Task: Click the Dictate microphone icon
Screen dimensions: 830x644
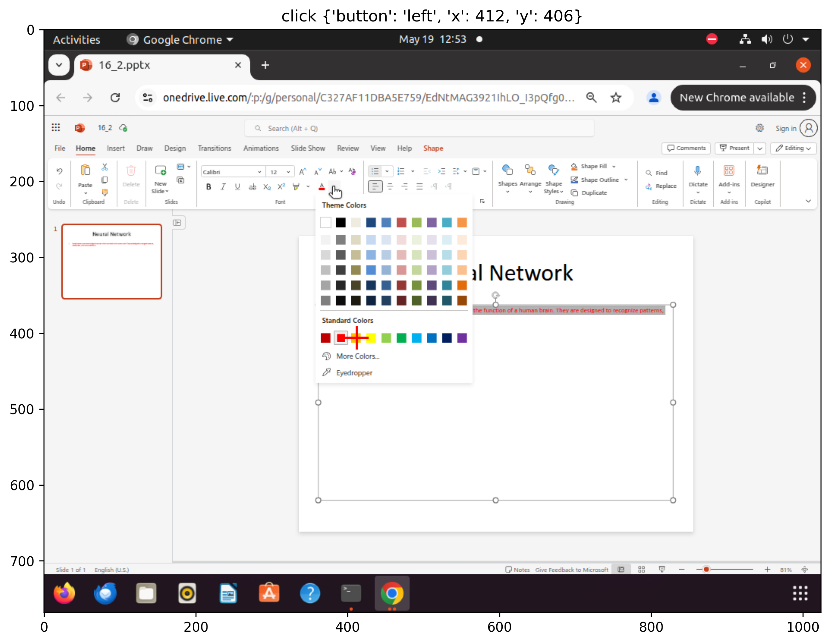Action: [698, 171]
